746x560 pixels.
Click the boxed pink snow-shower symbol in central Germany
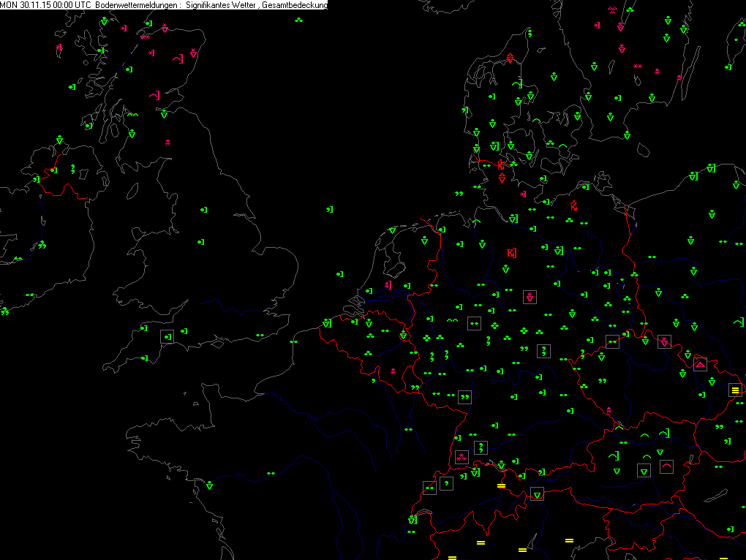pos(530,297)
